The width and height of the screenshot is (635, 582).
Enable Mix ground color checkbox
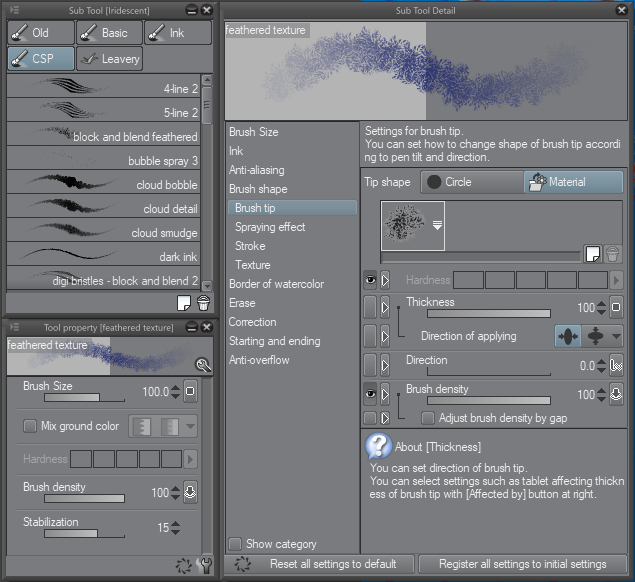(x=30, y=426)
